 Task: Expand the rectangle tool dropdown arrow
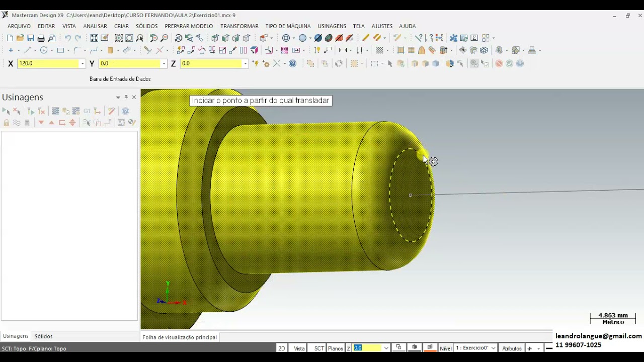click(x=68, y=50)
